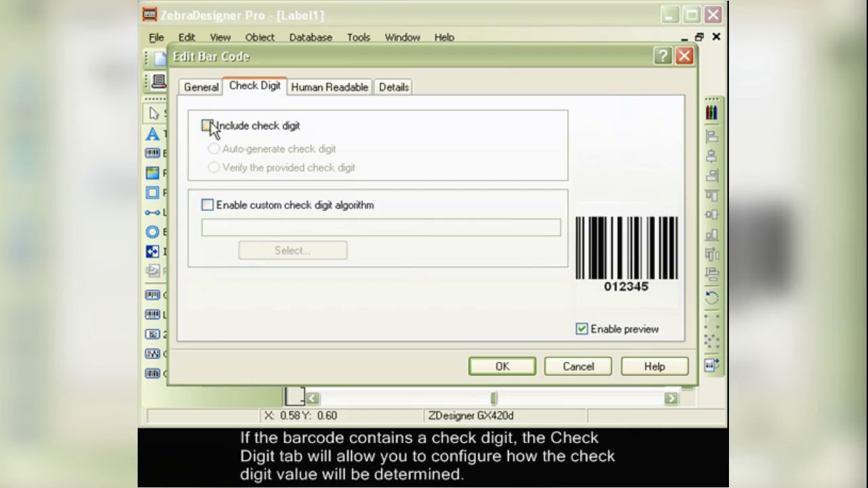Click the rotate arrow icon in right toolbar

click(711, 298)
